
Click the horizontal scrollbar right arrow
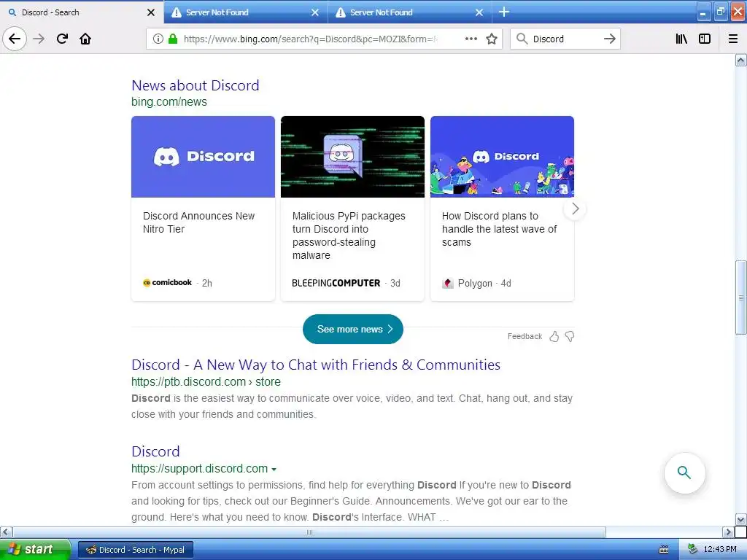click(729, 532)
